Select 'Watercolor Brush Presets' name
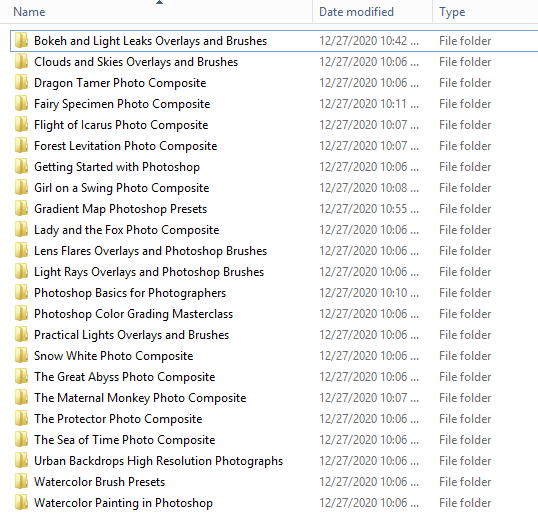This screenshot has width=538, height=526. 100,482
